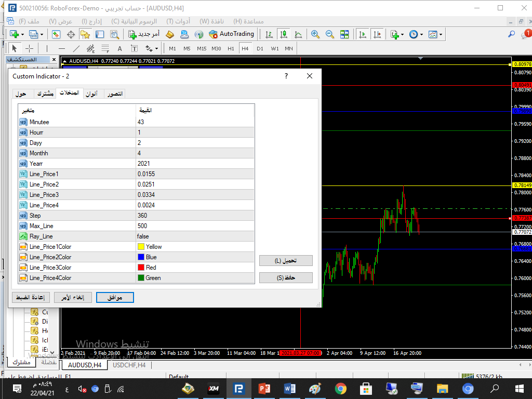Open the Strategy Tester magnifier icon

pyautogui.click(x=114, y=34)
